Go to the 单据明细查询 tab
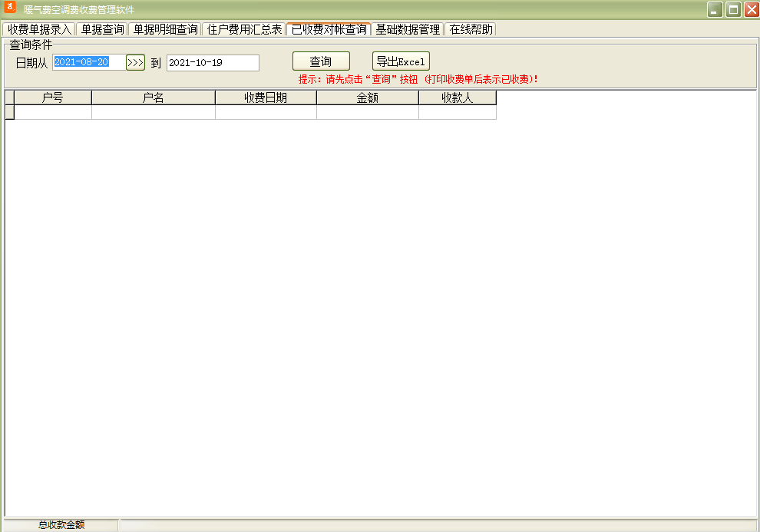 tap(165, 29)
